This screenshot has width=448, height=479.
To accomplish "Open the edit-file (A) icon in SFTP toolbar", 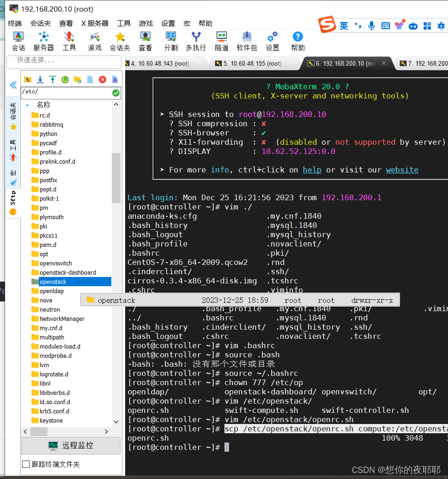I will click(x=114, y=80).
